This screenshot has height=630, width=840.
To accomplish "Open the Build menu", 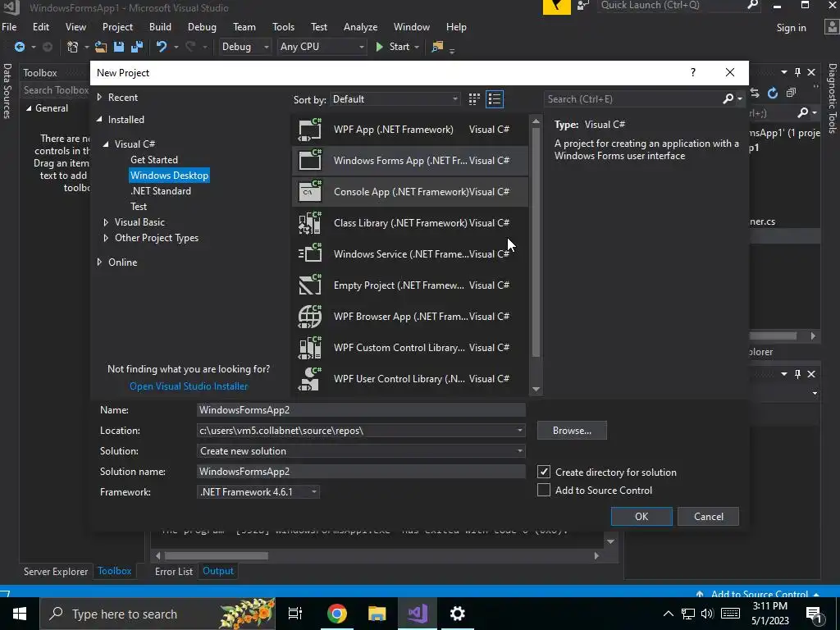I will (x=160, y=27).
